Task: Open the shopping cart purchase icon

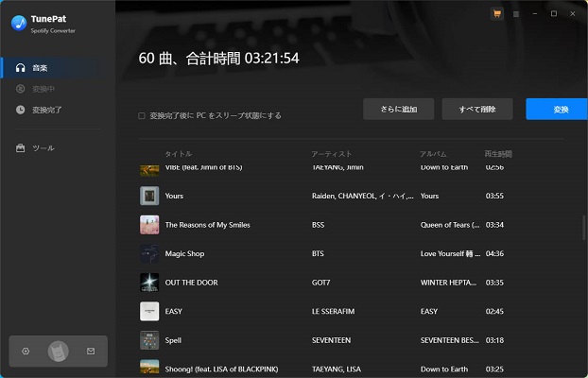Action: click(x=497, y=14)
